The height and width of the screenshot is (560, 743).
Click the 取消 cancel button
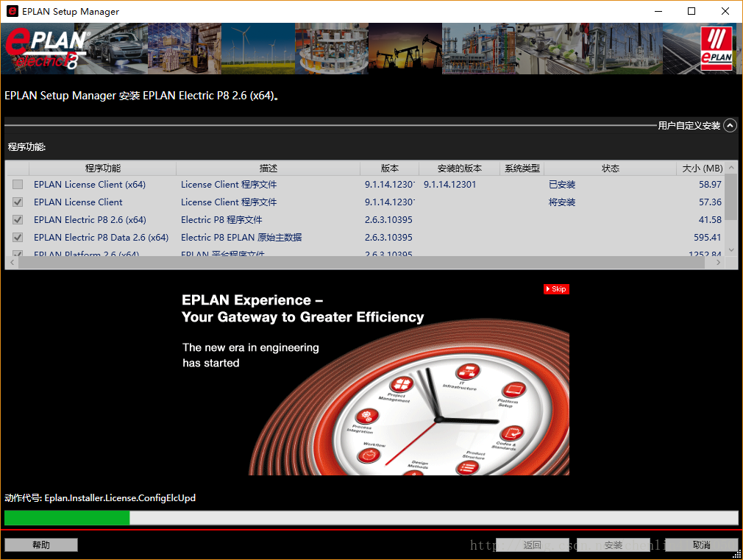click(x=702, y=545)
